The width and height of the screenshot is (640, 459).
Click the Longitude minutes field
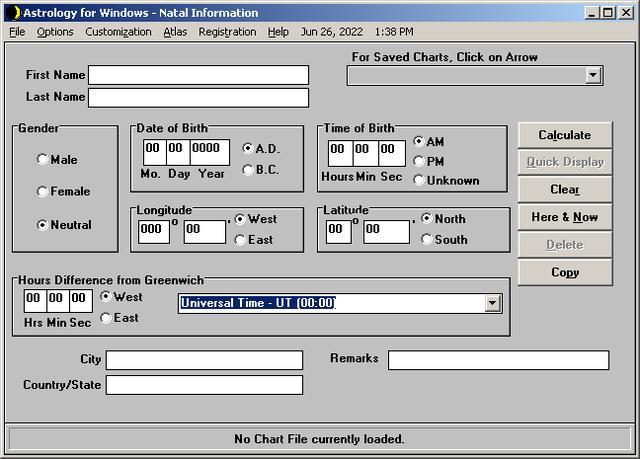pos(204,232)
